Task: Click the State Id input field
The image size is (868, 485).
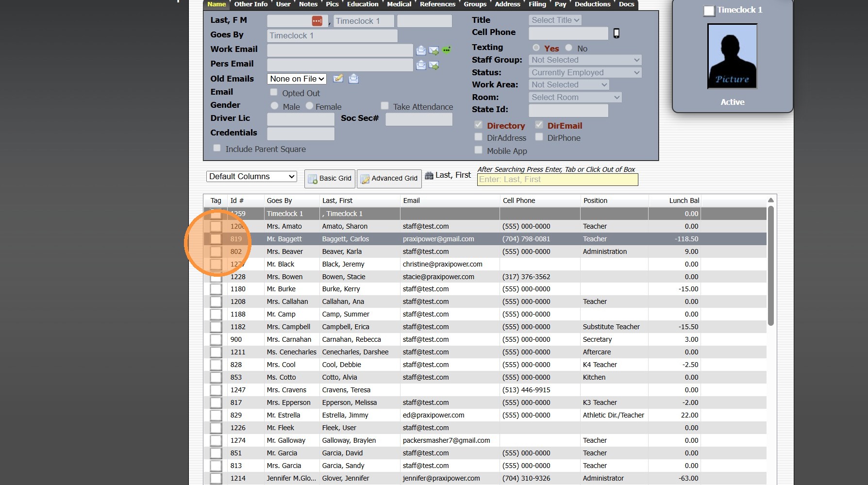Action: (x=568, y=110)
